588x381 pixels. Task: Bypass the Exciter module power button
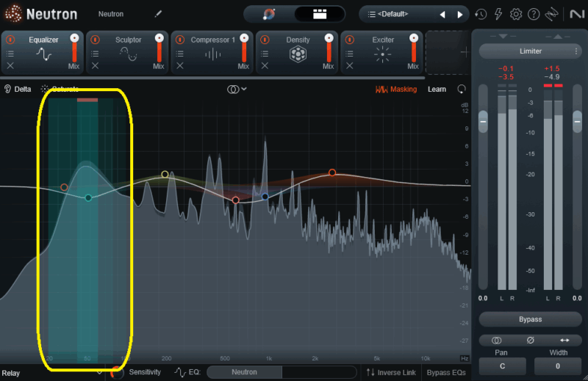(350, 40)
